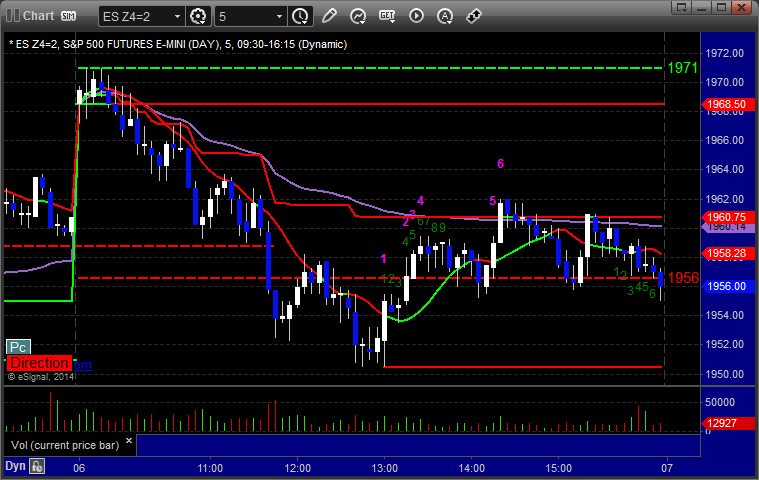Click the red 1968.50 price marker
The height and width of the screenshot is (480, 759).
(x=728, y=105)
